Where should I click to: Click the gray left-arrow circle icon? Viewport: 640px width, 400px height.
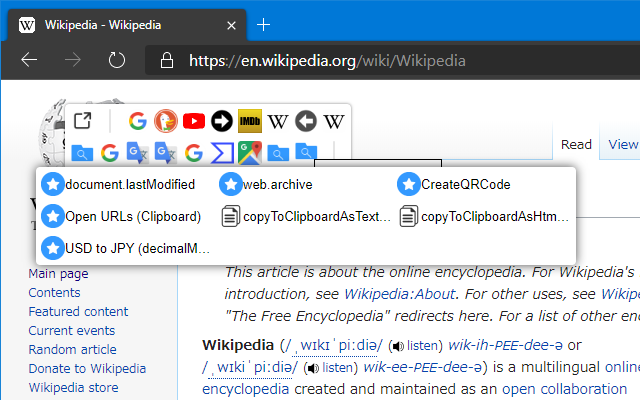306,122
